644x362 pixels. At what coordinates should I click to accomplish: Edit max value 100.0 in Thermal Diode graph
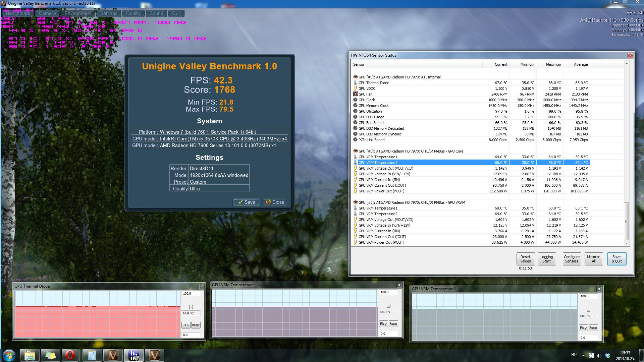coord(191,294)
